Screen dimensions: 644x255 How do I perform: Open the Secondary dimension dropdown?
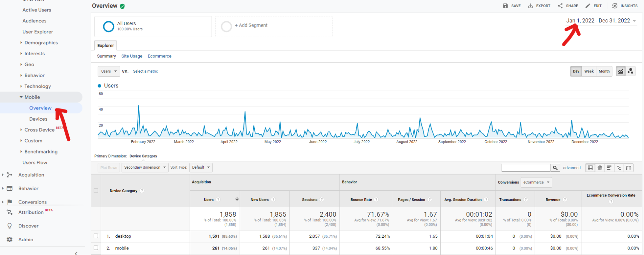point(145,167)
